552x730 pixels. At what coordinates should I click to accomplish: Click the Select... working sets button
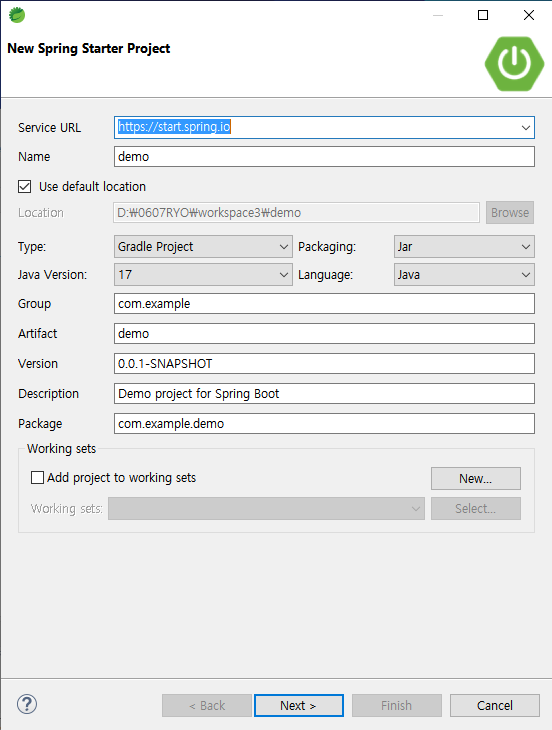[x=476, y=508]
